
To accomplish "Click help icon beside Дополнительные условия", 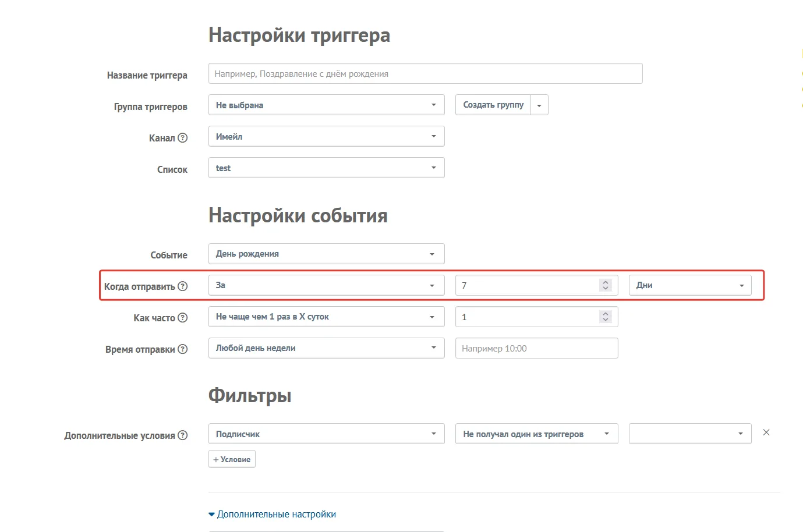I will (183, 435).
